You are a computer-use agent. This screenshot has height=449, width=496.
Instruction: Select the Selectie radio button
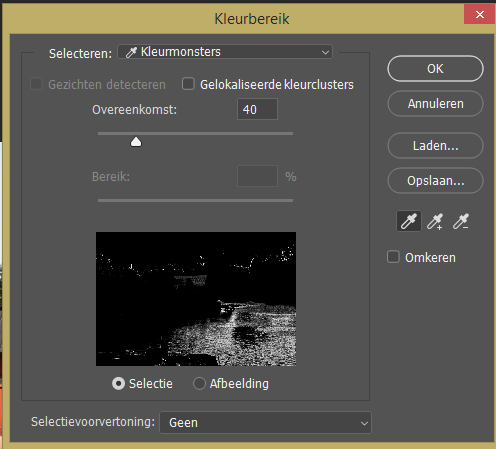(x=118, y=383)
